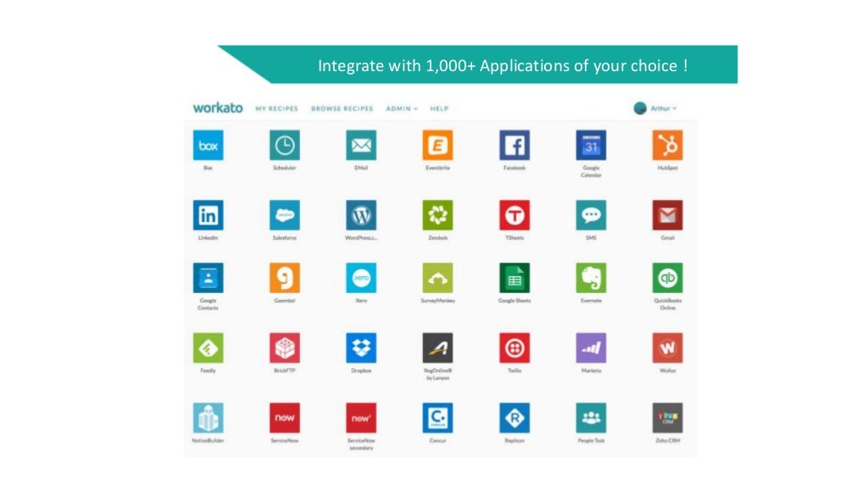
Task: Click the SMS speech bubble icon
Action: (591, 214)
